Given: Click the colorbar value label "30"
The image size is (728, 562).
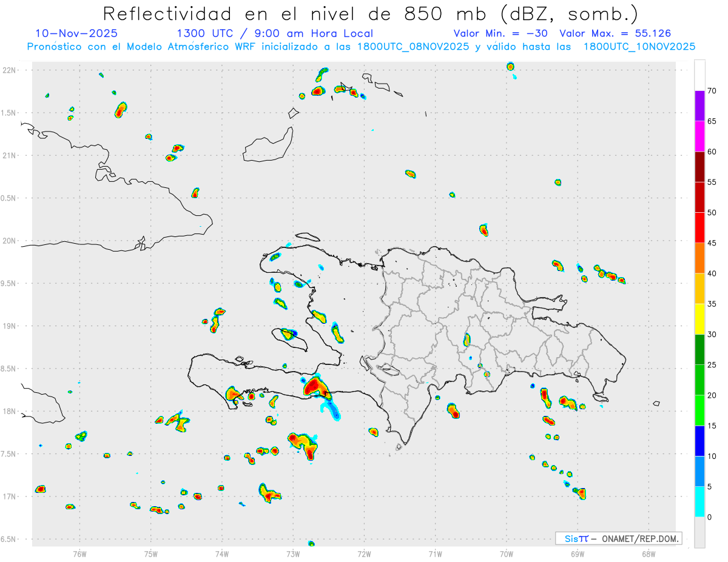Looking at the screenshot, I should pyautogui.click(x=712, y=335).
